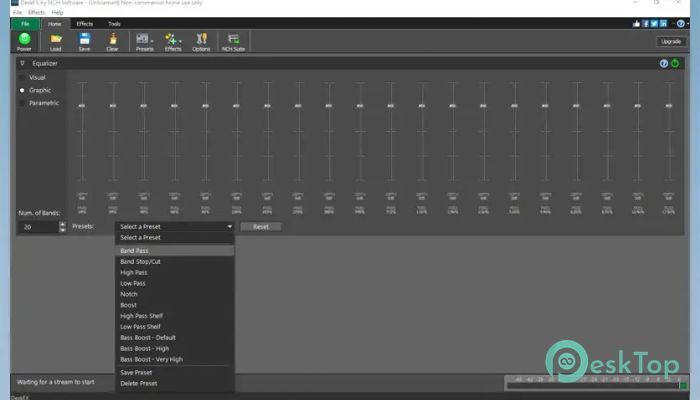Select the Visual equalizer radio button
Screen dimensions: 700x400
click(x=22, y=78)
